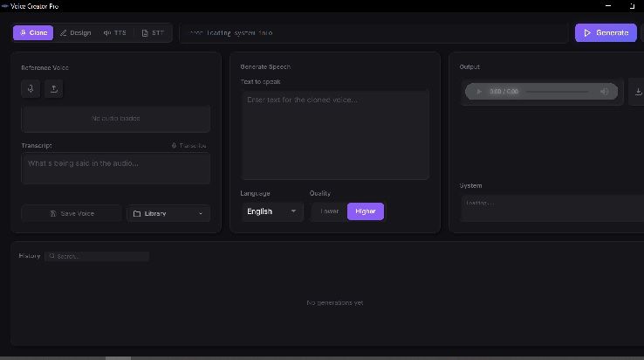Select Higher quality option
This screenshot has width=644, height=360.
366,211
